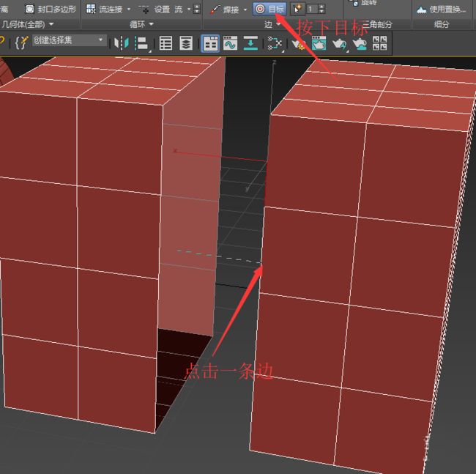Open the Scene Explorer toggle icon
Screen dimensions: 476x474
tap(166, 43)
